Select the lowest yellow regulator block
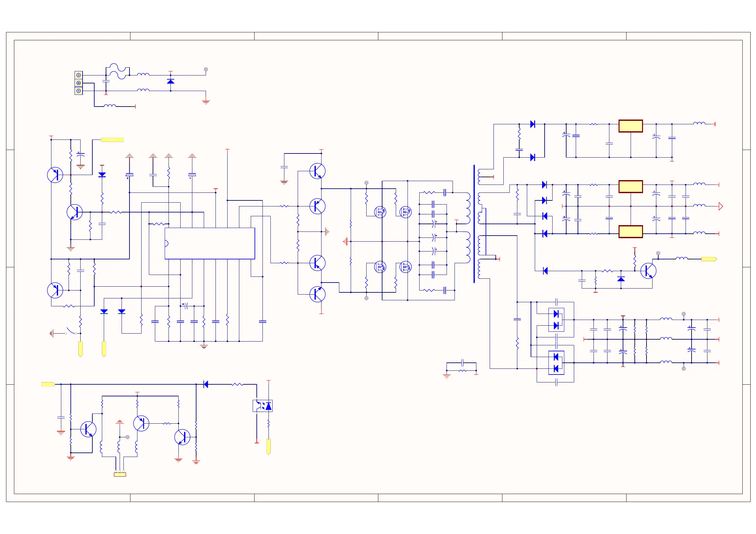Screen dimensions: 756x534 [x=631, y=231]
